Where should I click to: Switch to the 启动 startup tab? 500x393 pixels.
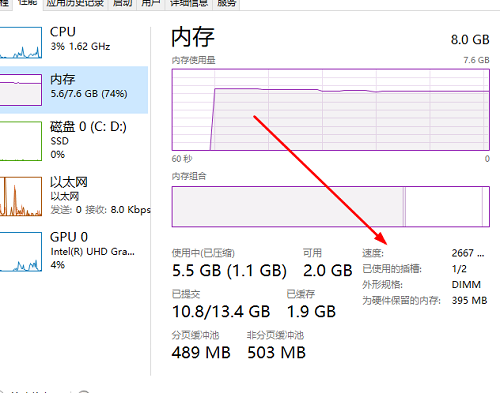[122, 4]
